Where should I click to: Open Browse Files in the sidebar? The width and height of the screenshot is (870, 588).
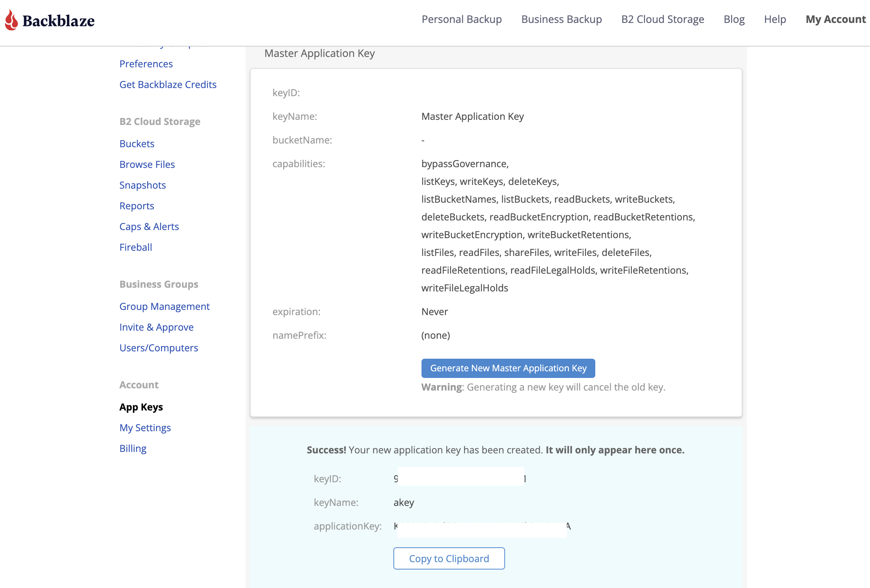point(147,165)
